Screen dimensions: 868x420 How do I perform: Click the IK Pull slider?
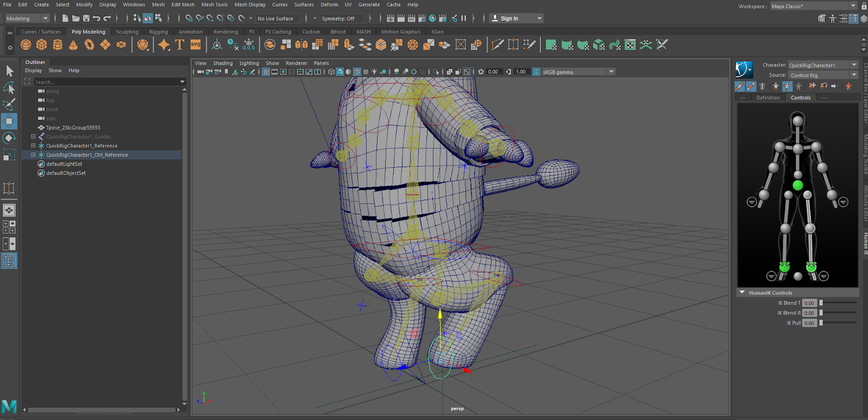tap(838, 322)
